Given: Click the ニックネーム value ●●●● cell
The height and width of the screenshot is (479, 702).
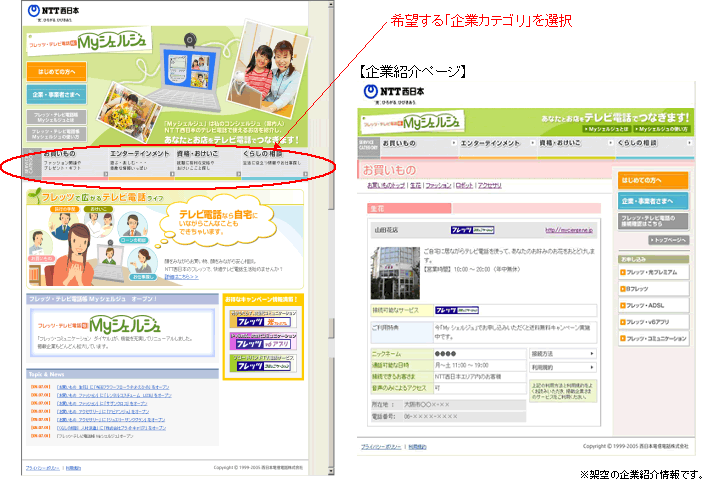Looking at the screenshot, I should (x=480, y=354).
